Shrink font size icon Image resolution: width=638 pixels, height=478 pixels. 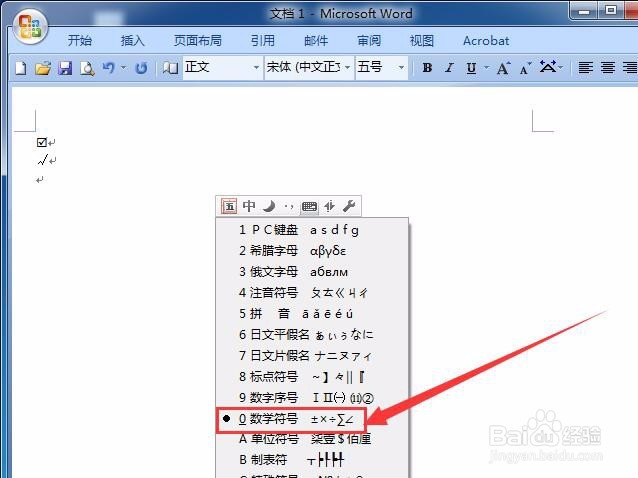pyautogui.click(x=525, y=68)
